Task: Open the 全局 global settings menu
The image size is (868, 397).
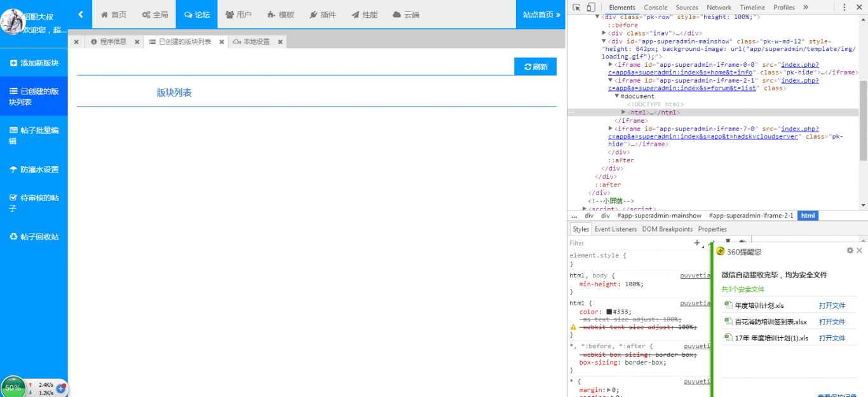Action: point(155,14)
